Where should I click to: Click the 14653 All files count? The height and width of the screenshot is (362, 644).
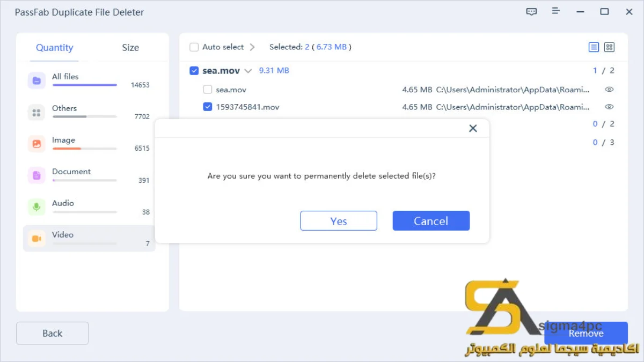(x=140, y=85)
